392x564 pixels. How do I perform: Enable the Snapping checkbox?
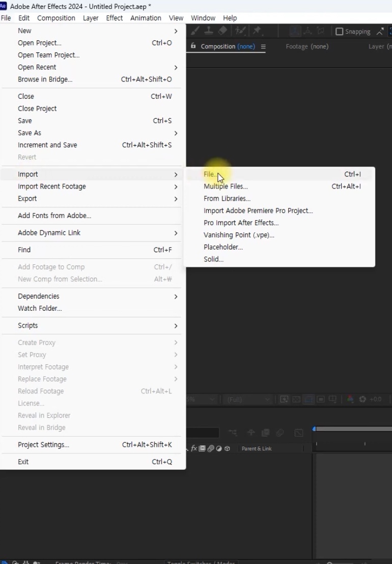[339, 32]
